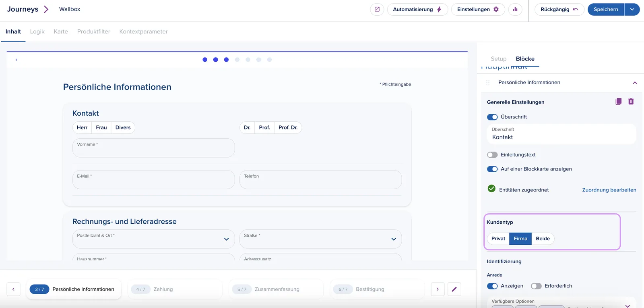Grab the drag handle of Persönliche Informationen block
Screen dimensions: 644x308
coord(488,83)
